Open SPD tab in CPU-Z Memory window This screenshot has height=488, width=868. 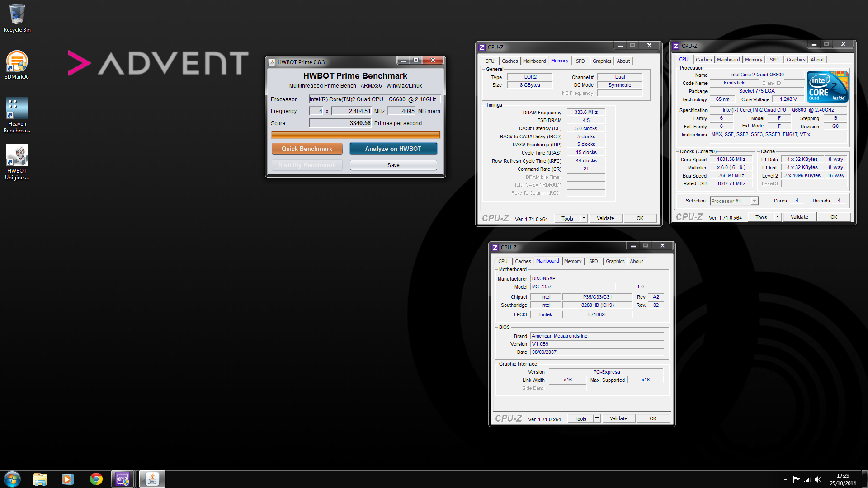580,61
